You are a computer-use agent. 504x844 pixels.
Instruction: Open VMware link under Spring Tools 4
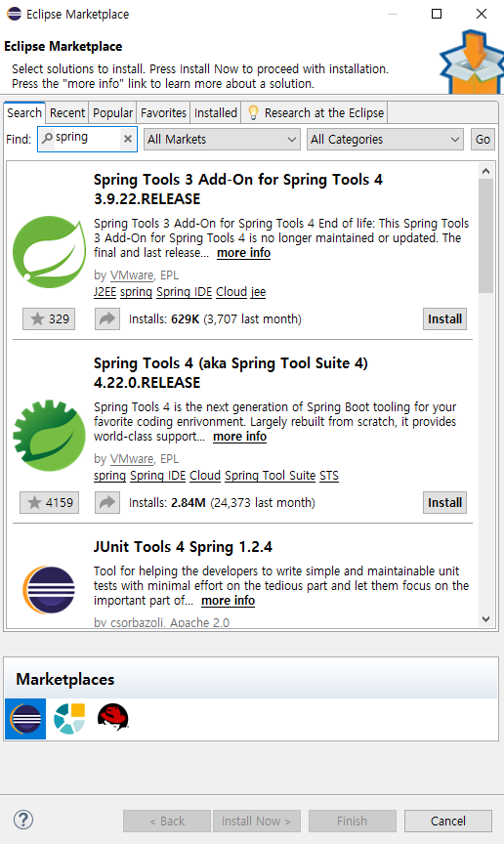click(x=132, y=458)
